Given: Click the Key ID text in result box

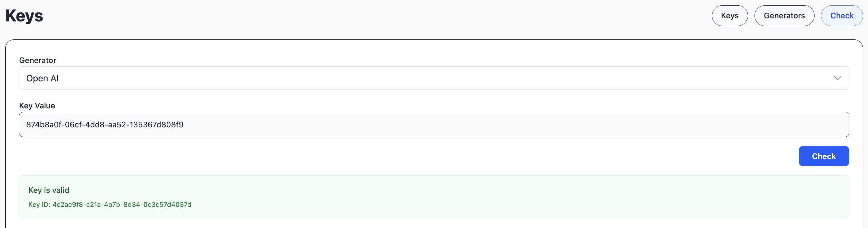Looking at the screenshot, I should [109, 205].
